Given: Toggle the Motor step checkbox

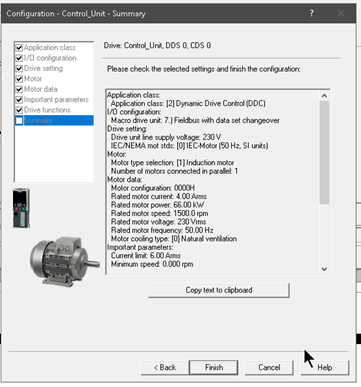Looking at the screenshot, I should point(19,79).
